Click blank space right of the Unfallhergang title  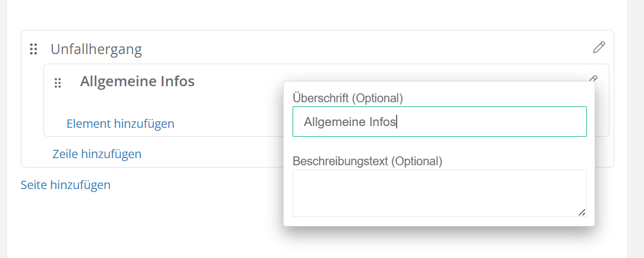point(357,49)
